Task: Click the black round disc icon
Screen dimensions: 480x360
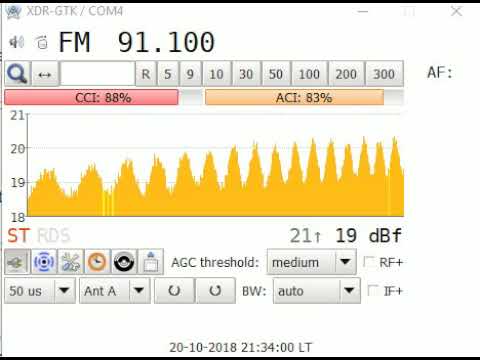Action: [124, 262]
